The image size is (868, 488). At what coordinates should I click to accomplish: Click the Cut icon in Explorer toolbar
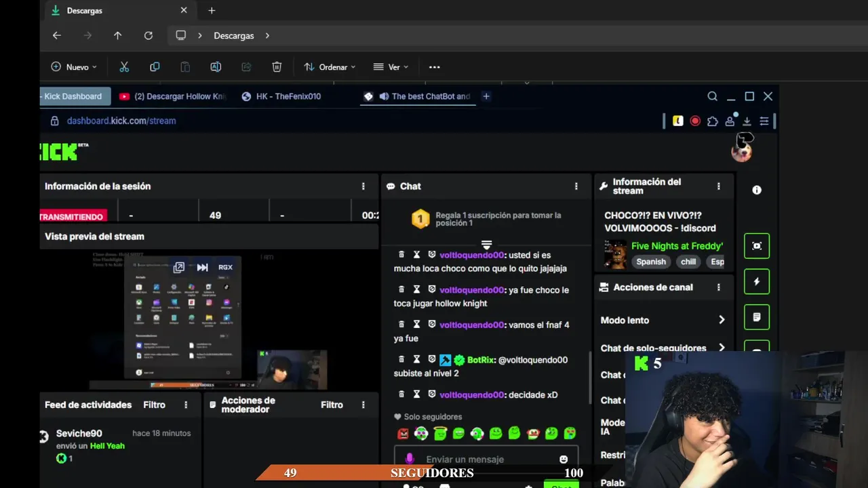pos(124,67)
